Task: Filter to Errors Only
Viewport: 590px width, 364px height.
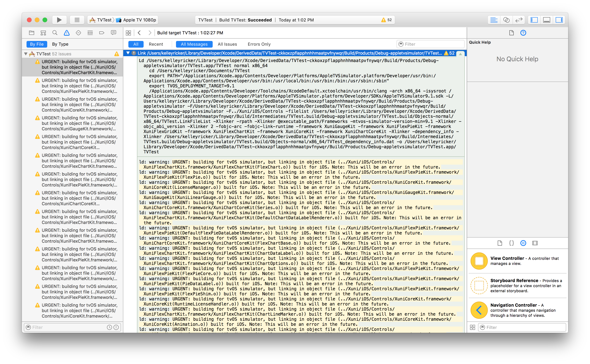Action: click(x=259, y=44)
